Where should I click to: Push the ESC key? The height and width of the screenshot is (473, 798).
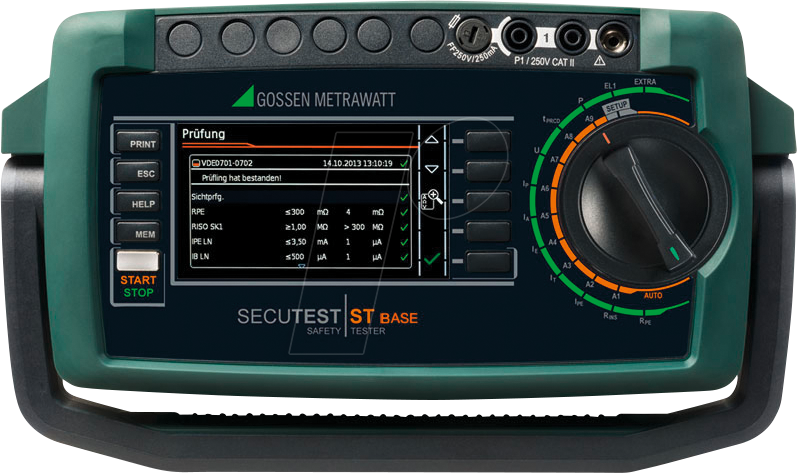pyautogui.click(x=138, y=173)
